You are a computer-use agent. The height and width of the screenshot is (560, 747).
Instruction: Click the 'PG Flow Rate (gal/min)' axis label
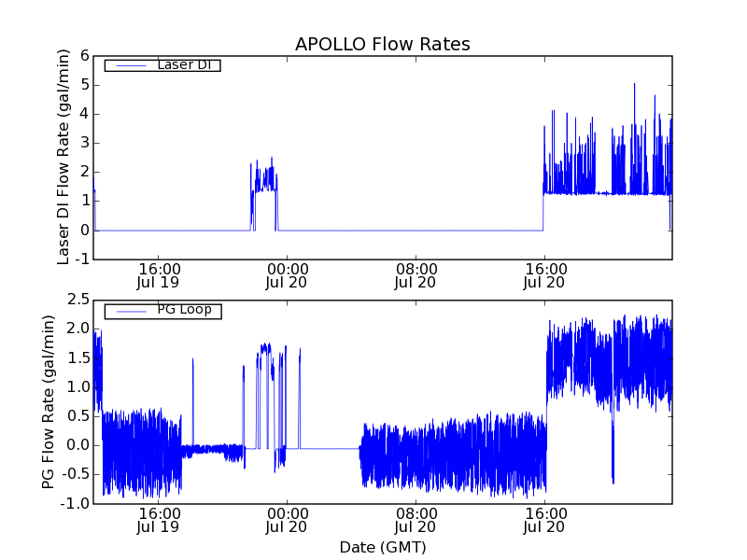[49, 402]
